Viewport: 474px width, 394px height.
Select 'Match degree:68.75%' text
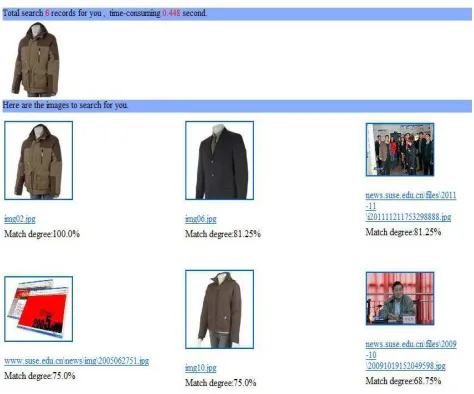click(403, 381)
